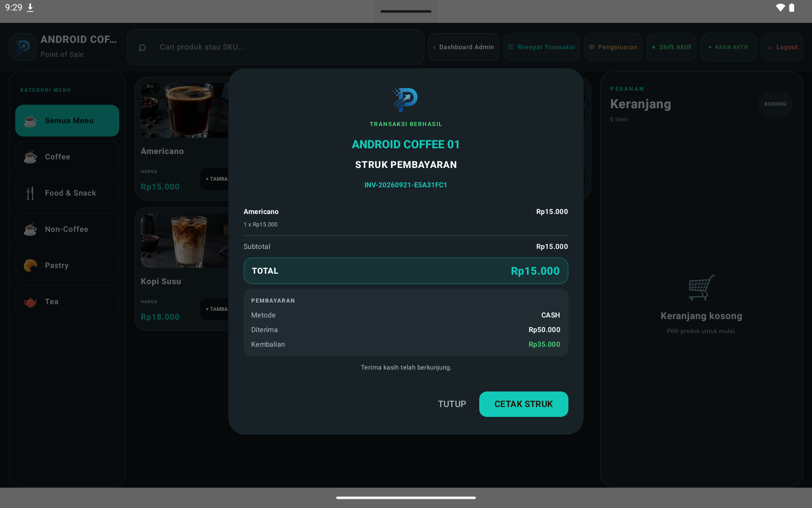Click the Americano product photo
812x508 pixels.
click(185, 110)
